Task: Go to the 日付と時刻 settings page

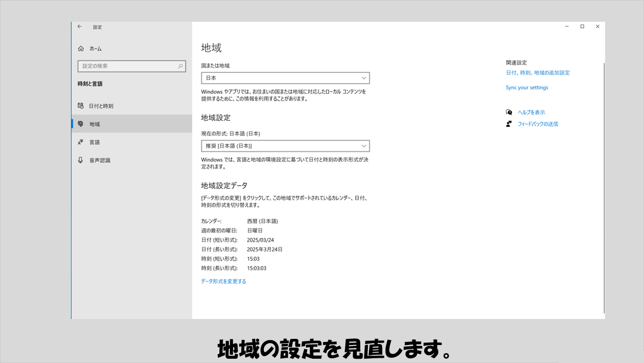Action: click(x=101, y=106)
